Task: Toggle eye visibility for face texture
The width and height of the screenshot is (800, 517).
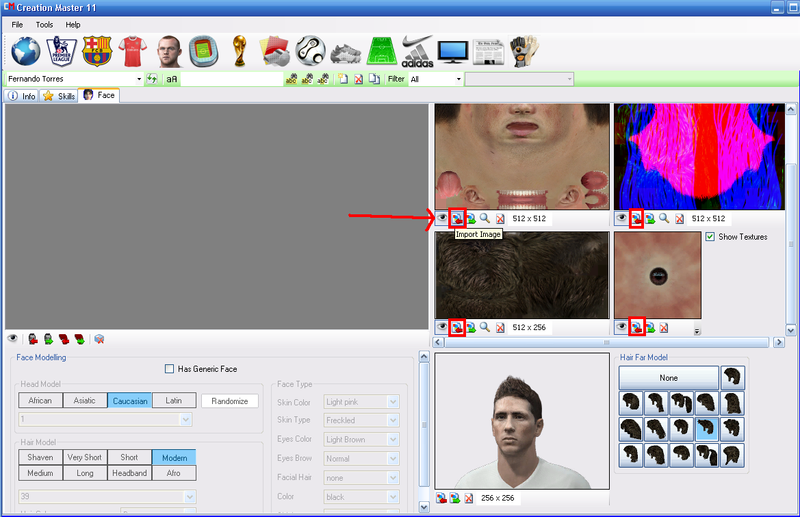Action: (x=441, y=217)
